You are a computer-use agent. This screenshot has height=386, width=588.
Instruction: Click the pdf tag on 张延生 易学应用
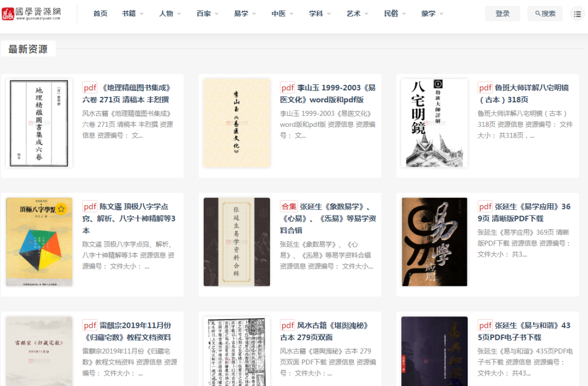tap(485, 207)
